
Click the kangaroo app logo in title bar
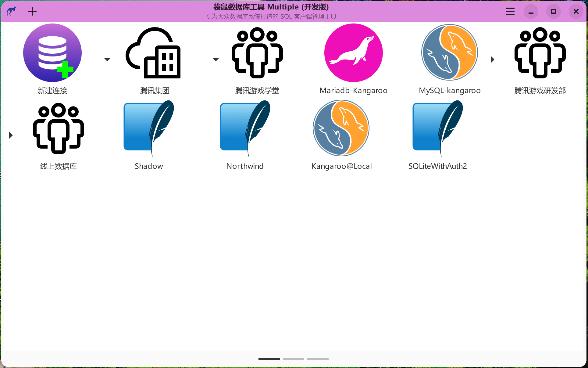[x=12, y=11]
